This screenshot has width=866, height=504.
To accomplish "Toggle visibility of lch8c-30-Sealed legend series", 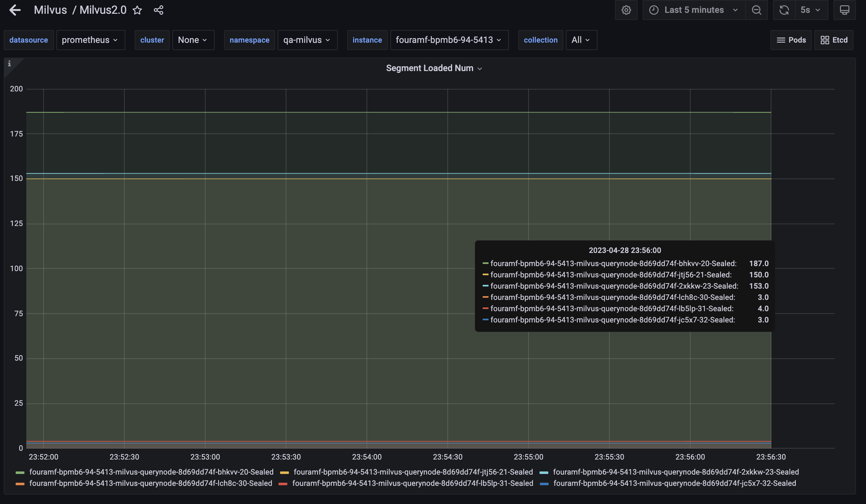I will 150,483.
